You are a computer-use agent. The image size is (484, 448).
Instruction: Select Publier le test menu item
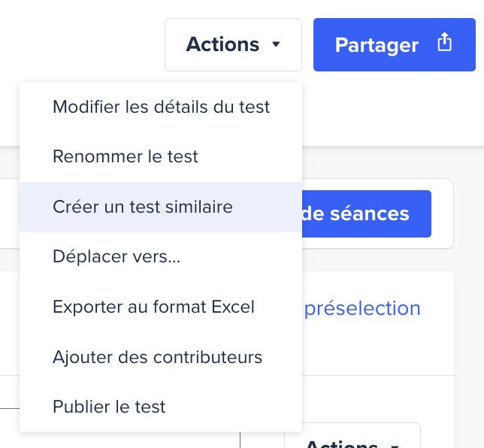tap(161, 407)
